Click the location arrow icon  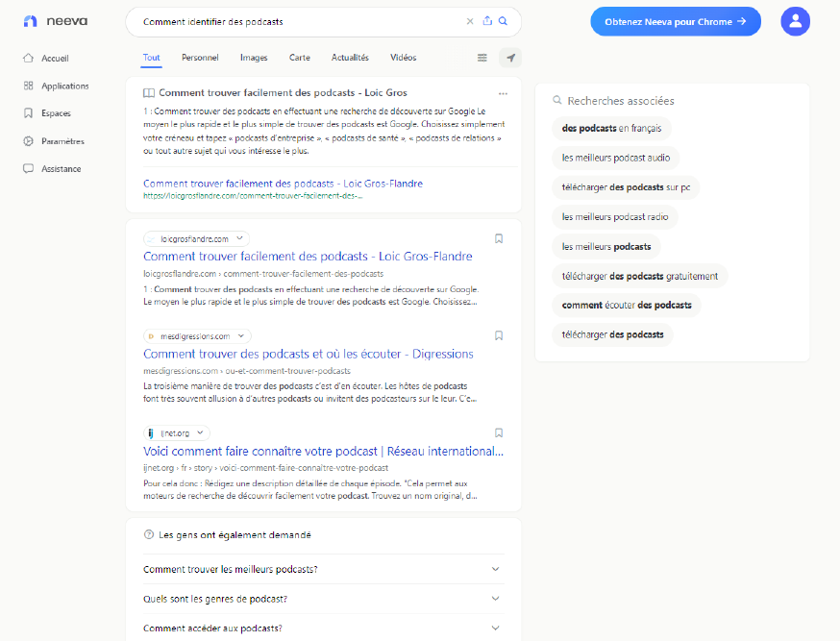(510, 58)
